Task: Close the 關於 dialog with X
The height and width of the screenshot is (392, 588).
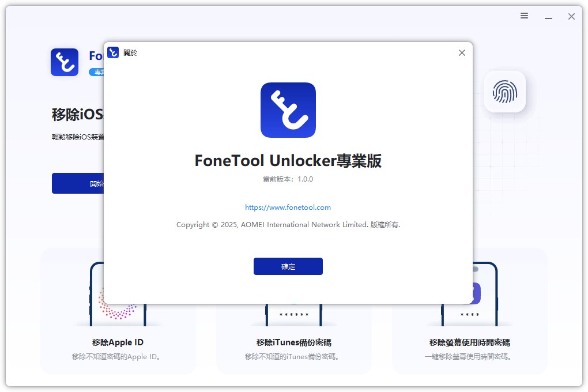Action: click(462, 53)
